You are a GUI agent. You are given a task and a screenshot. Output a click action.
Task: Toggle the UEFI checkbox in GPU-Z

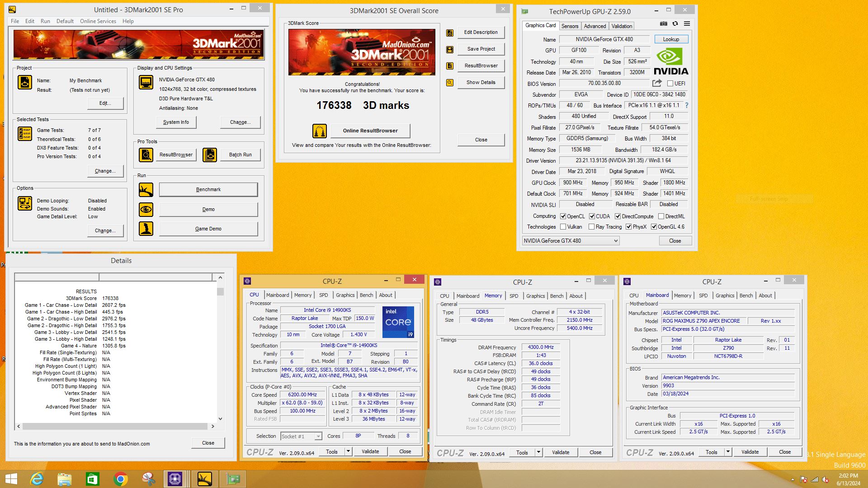tap(670, 84)
